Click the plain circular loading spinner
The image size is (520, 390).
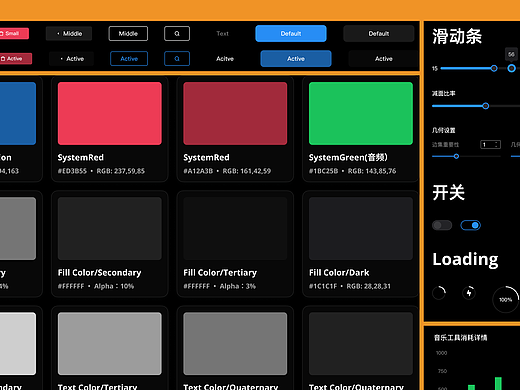click(439, 293)
